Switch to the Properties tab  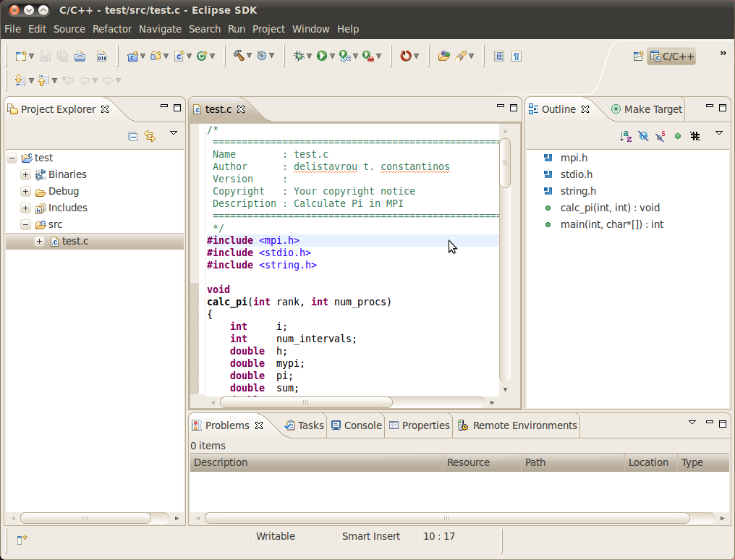[x=420, y=425]
